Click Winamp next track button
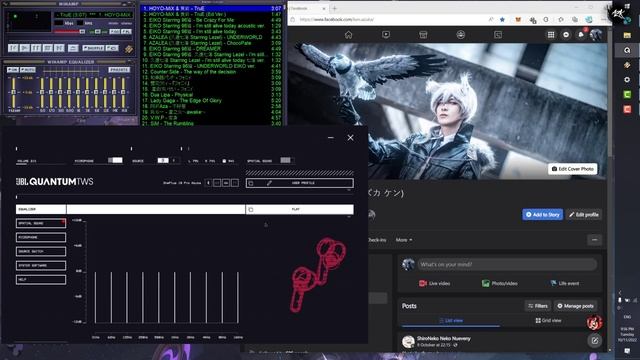The image size is (640, 360). pos(59,48)
